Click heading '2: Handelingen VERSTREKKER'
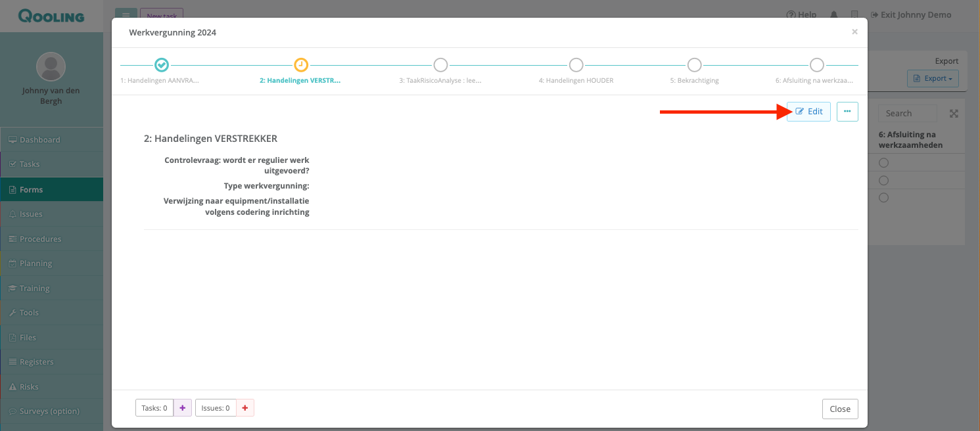Viewport: 980px width, 431px height. coord(210,139)
